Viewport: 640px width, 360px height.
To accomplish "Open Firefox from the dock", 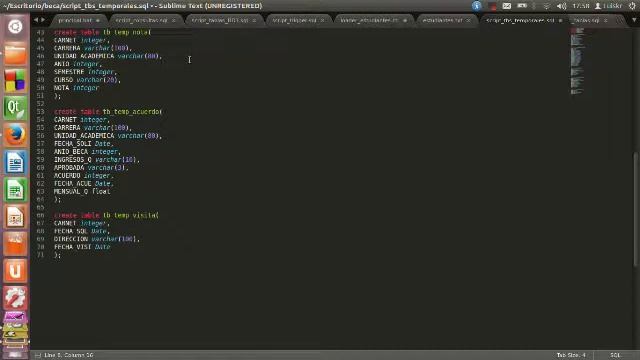I will click(15, 135).
